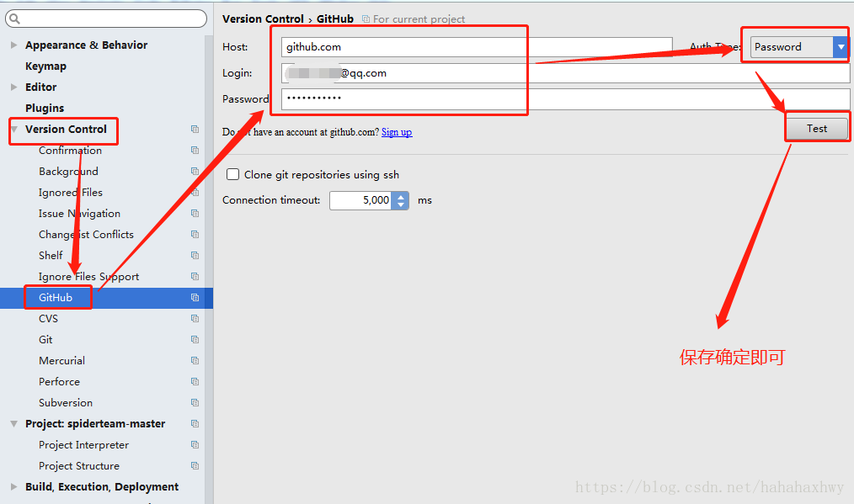Click project-level icon beside Git
The image size is (854, 504).
195,340
